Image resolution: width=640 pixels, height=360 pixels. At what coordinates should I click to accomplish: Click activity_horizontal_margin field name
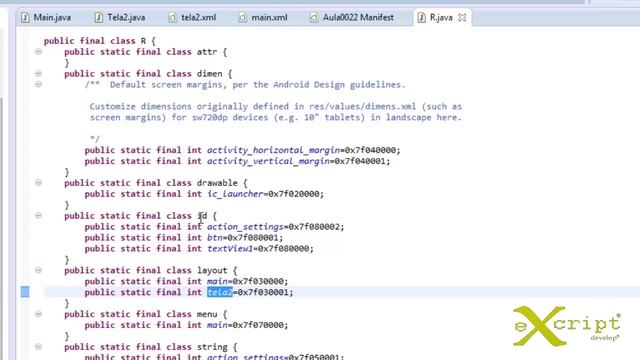click(x=273, y=150)
